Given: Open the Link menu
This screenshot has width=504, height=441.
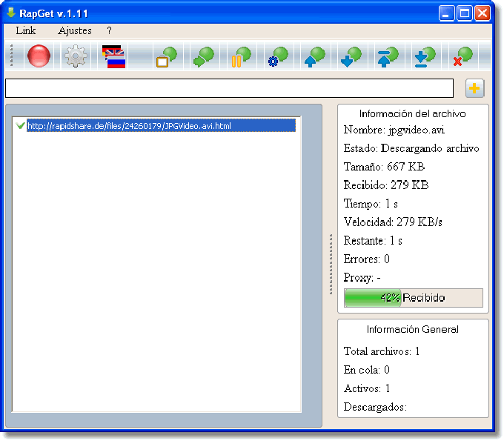Looking at the screenshot, I should pyautogui.click(x=26, y=30).
